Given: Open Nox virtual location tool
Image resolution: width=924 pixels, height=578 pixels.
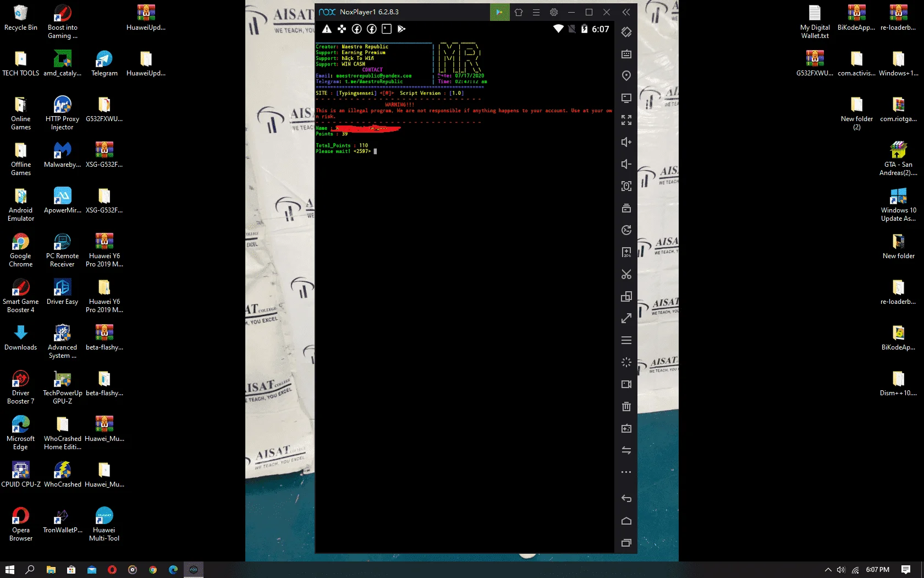Looking at the screenshot, I should click(626, 76).
